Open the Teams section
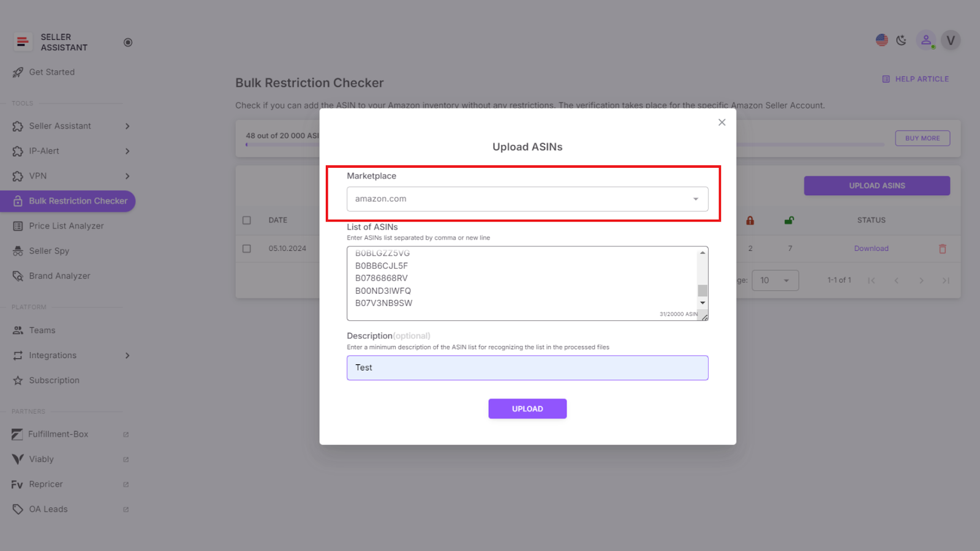 tap(42, 330)
